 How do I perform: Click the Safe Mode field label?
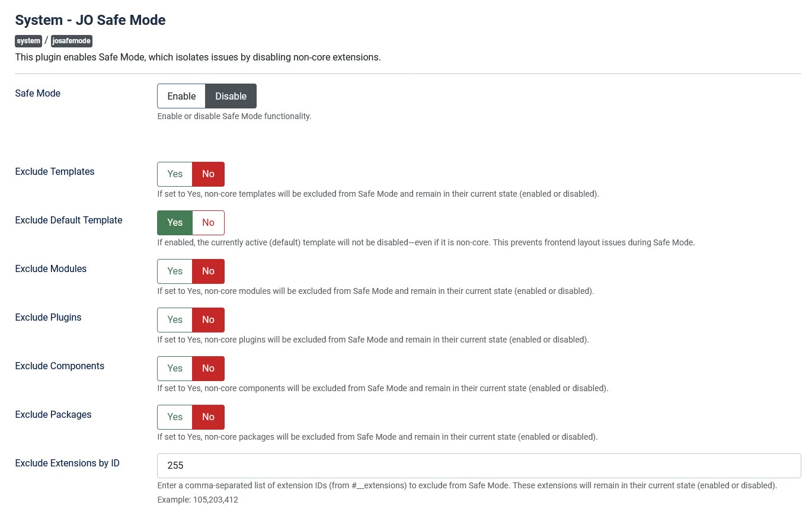pyautogui.click(x=37, y=93)
